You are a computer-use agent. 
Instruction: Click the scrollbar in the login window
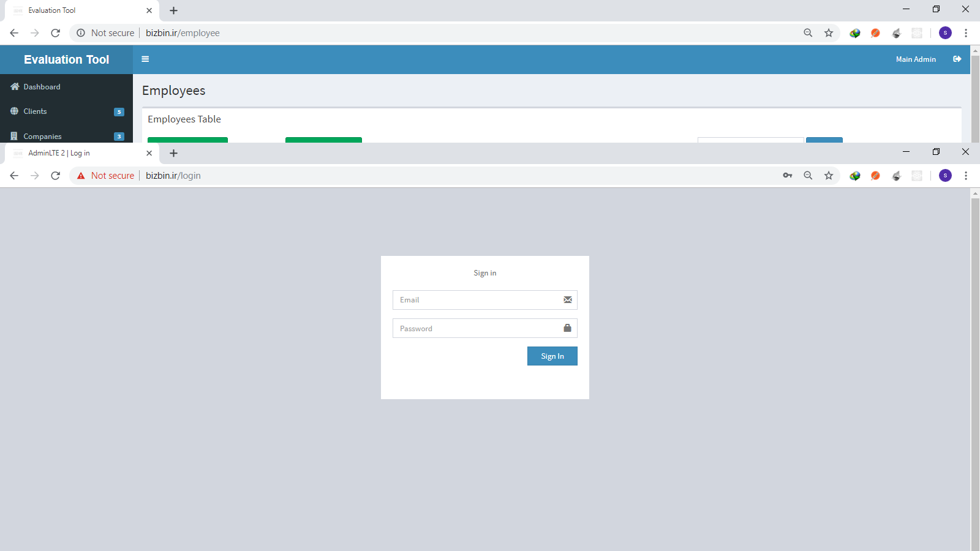[975, 373]
